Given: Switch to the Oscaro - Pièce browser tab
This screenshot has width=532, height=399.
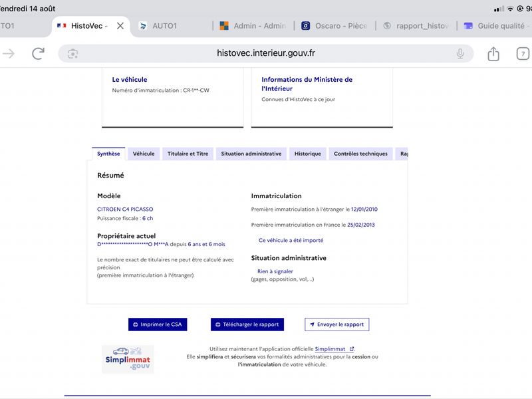Looking at the screenshot, I should click(x=334, y=26).
